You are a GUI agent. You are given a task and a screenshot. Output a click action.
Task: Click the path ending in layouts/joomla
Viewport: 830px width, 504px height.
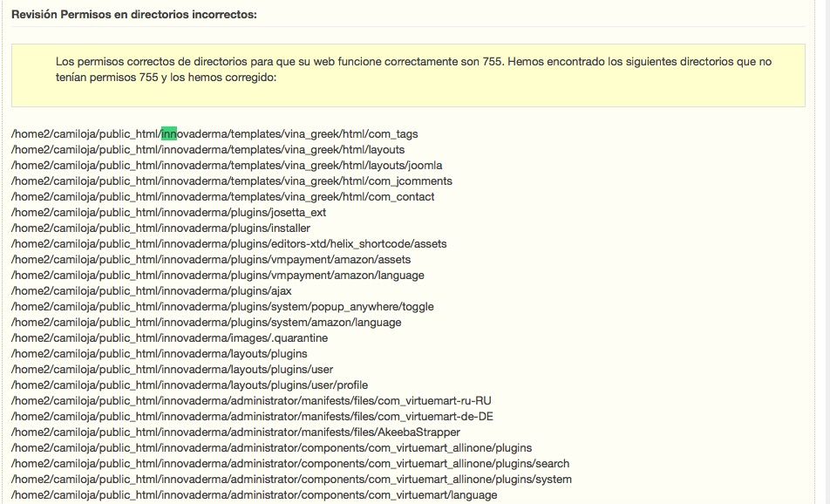point(227,165)
